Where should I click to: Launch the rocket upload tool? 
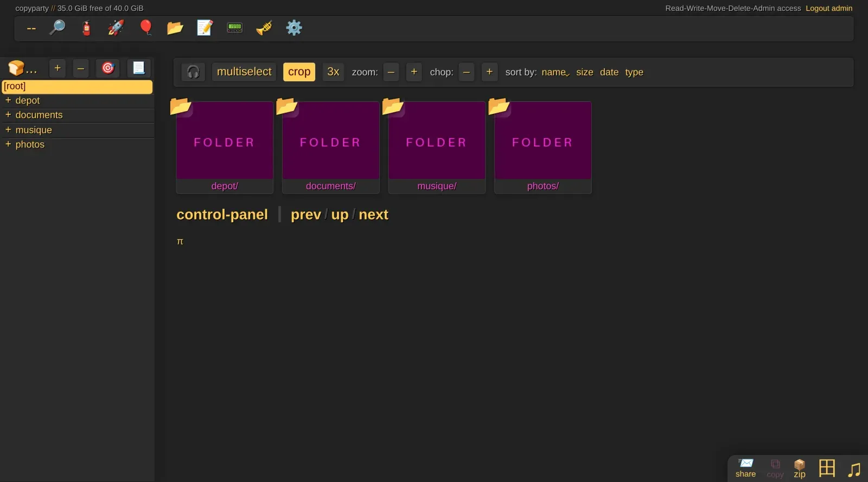116,28
